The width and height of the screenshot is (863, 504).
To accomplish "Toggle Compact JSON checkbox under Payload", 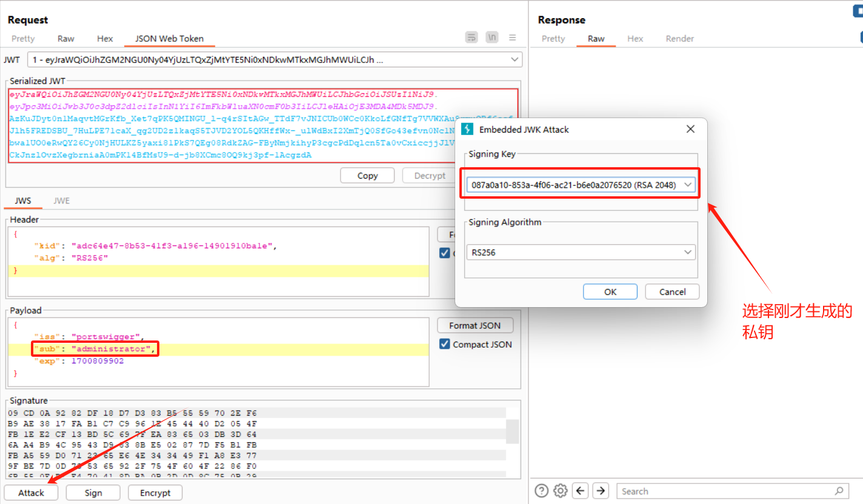I will point(444,344).
